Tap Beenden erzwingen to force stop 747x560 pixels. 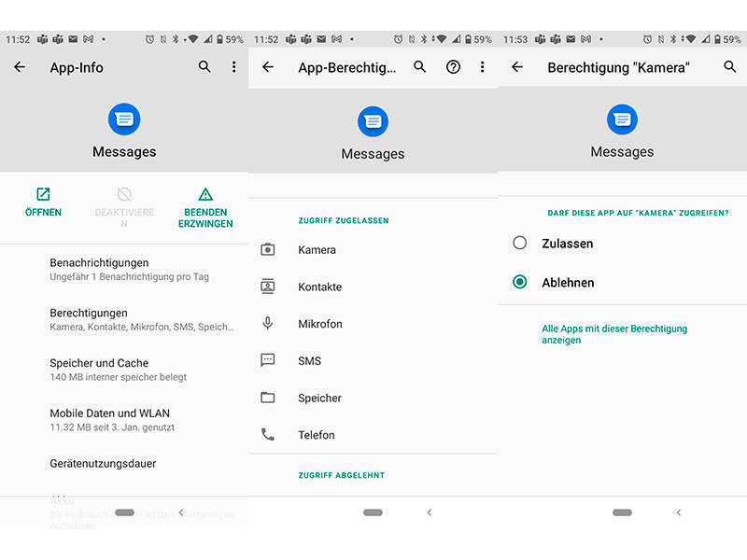click(205, 208)
